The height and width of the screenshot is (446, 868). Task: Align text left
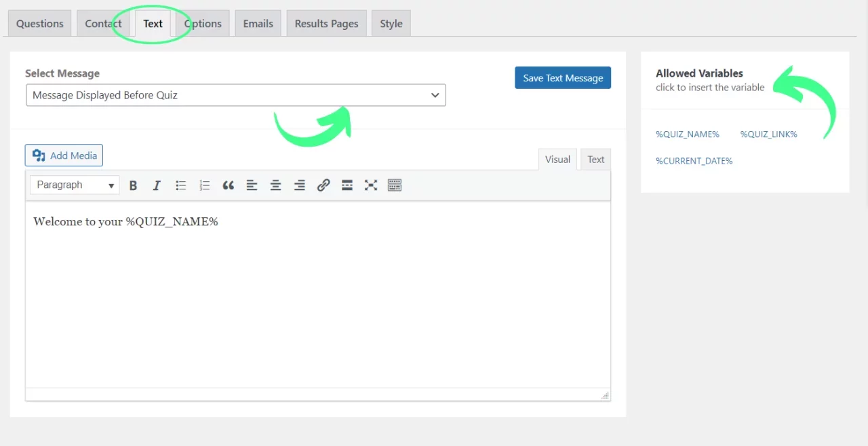pyautogui.click(x=252, y=185)
